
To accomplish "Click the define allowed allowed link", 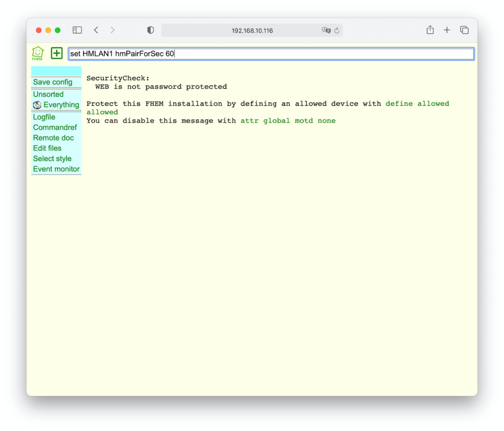I will pos(417,104).
